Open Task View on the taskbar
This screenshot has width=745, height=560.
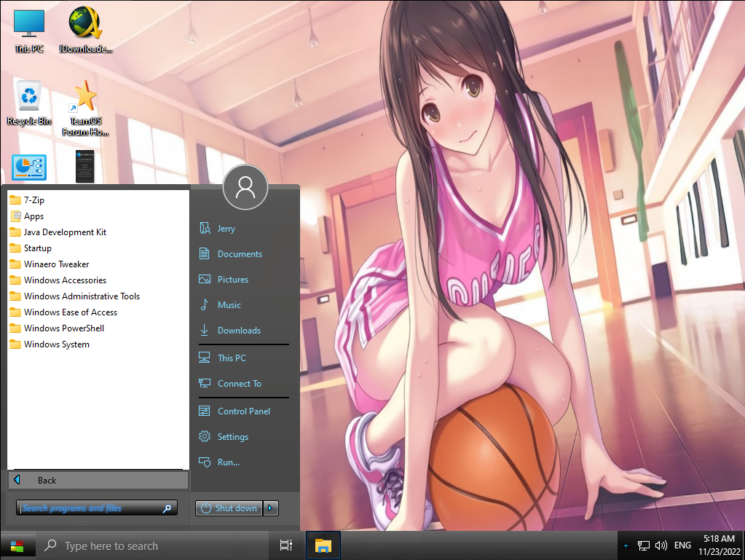(286, 545)
